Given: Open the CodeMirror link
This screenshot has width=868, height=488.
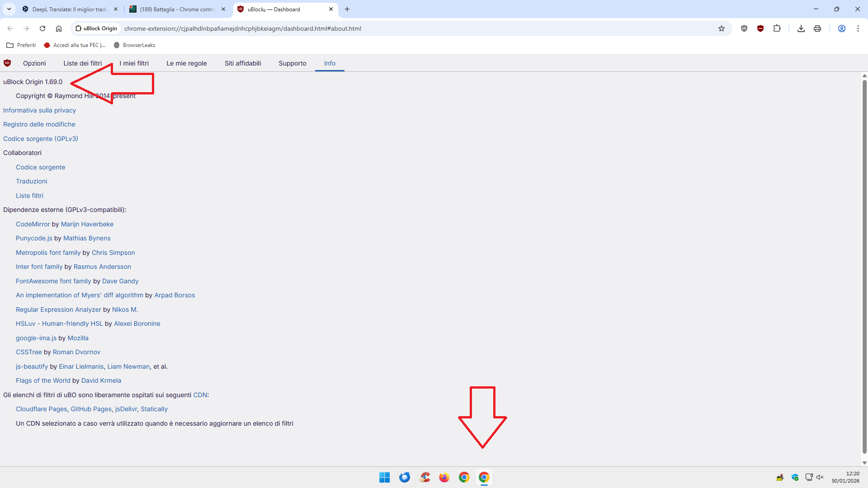Looking at the screenshot, I should (x=33, y=224).
